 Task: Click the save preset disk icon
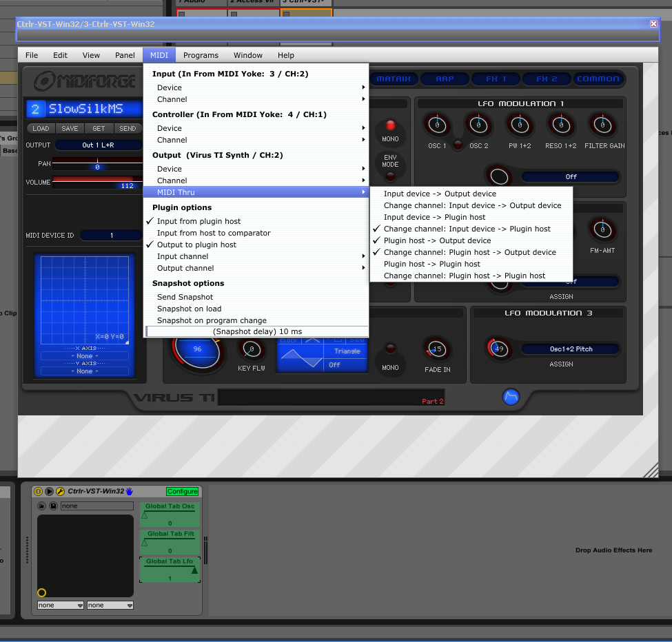click(53, 506)
